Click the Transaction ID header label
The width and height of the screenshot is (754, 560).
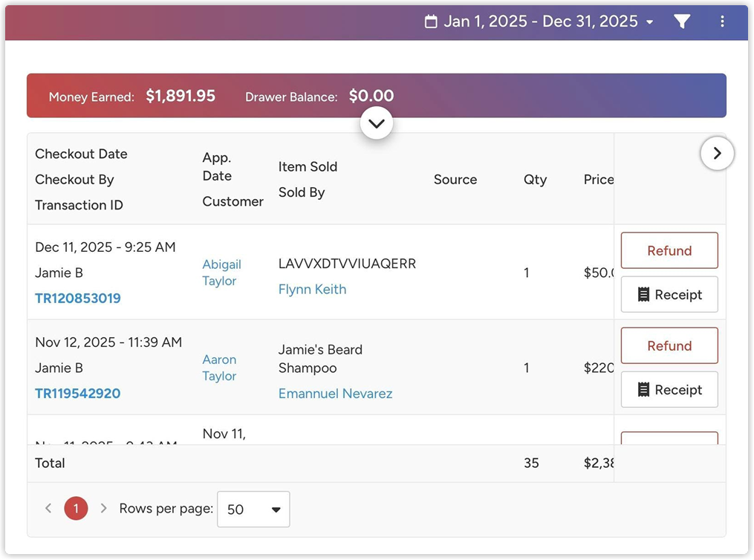click(79, 205)
